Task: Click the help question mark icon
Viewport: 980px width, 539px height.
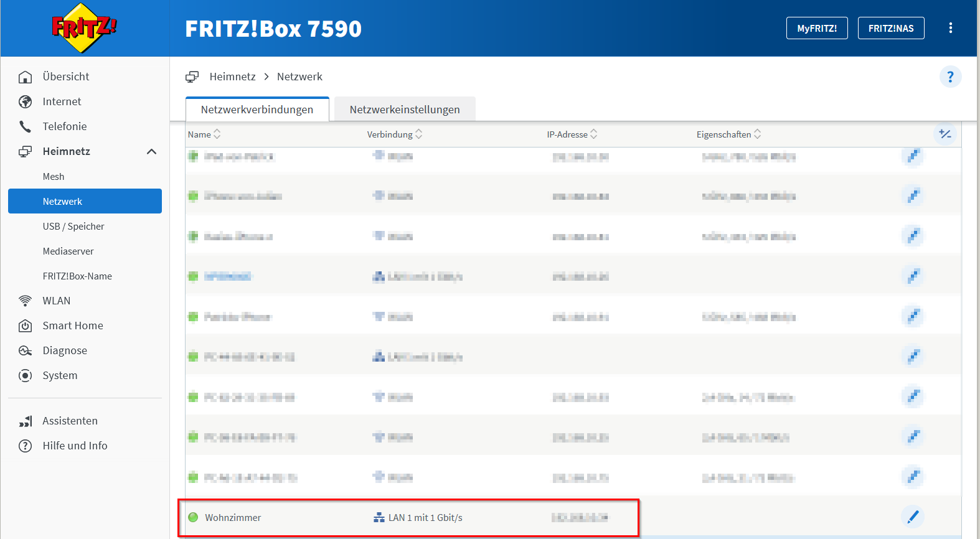Action: click(x=950, y=77)
